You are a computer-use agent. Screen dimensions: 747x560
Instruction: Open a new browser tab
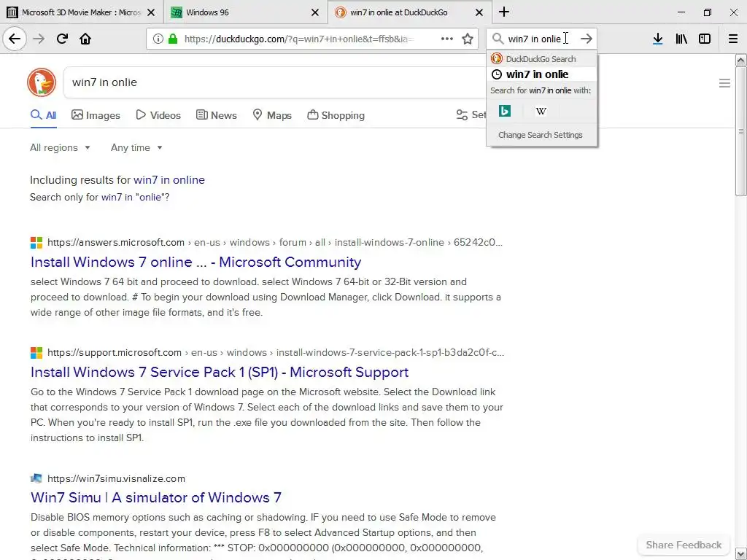coord(504,12)
